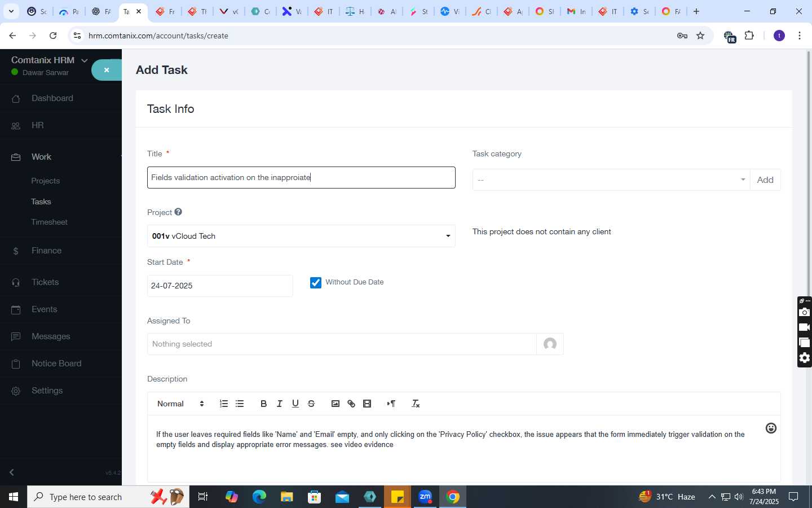
Task: Open the Normal text style dropdown
Action: [x=180, y=404]
